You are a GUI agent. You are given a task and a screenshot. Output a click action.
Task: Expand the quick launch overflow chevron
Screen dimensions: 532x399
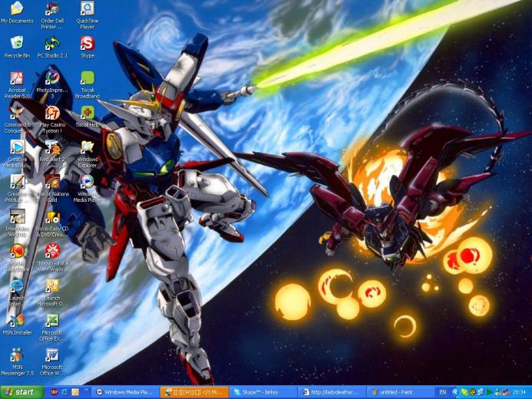86,390
